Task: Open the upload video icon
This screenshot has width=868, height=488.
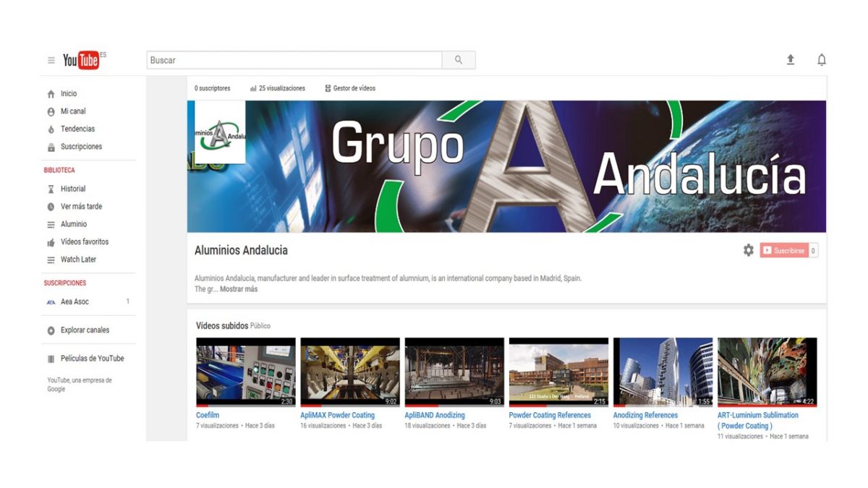Action: (791, 60)
